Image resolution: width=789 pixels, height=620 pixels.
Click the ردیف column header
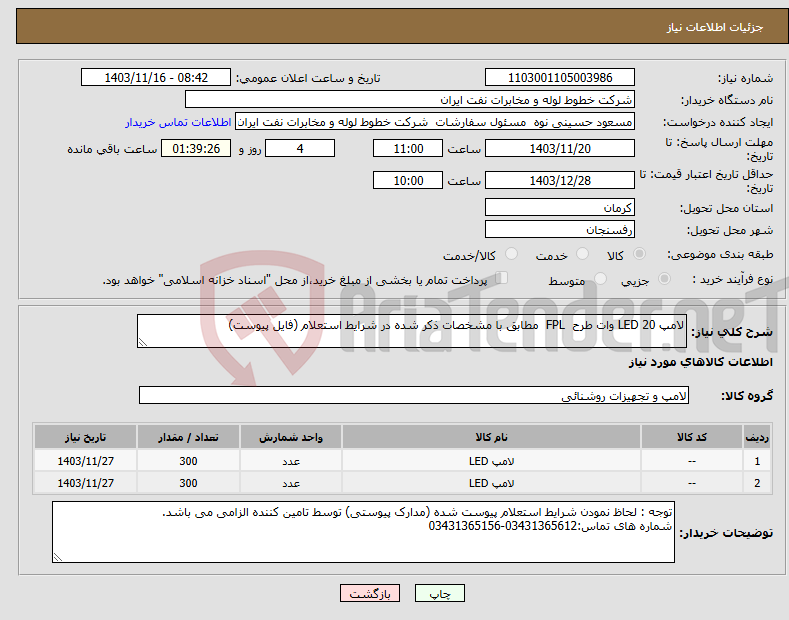tap(757, 437)
